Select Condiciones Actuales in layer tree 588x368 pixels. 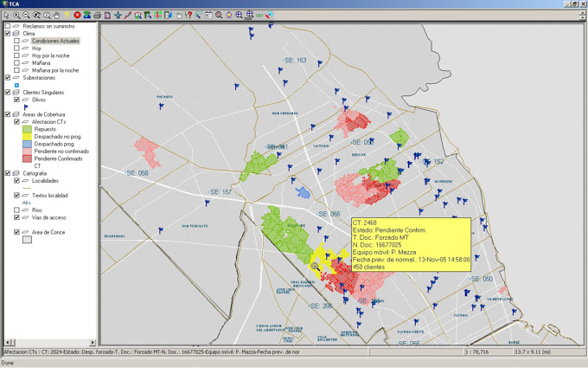pyautogui.click(x=55, y=41)
